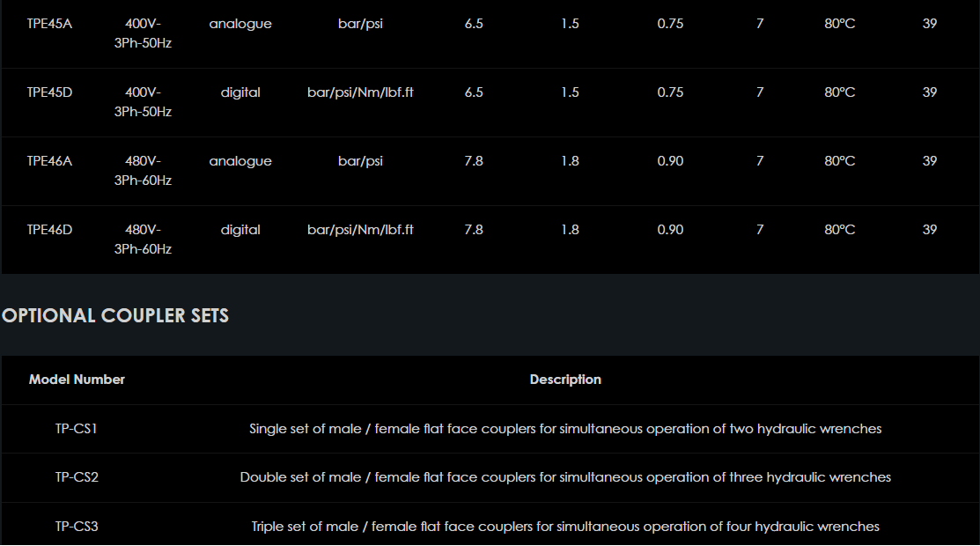The height and width of the screenshot is (546, 980).
Task: Select the TPE46D model name
Action: [49, 230]
